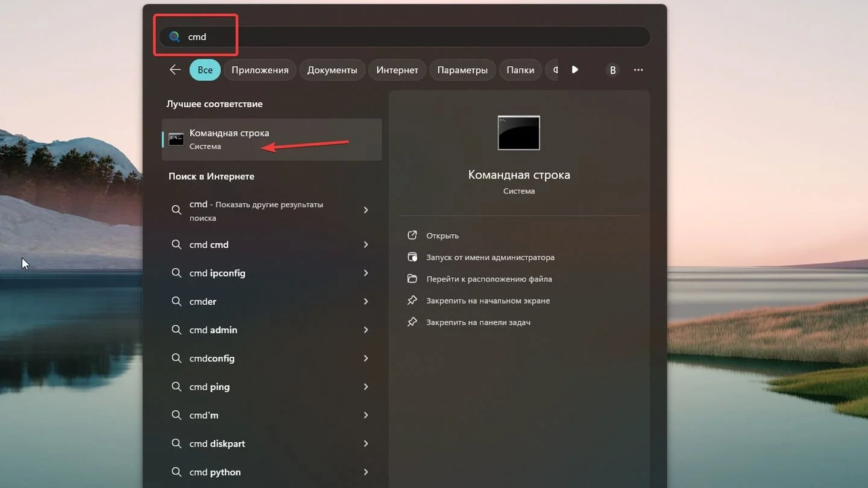Select the cmd diskpart search suggestion
Image resolution: width=868 pixels, height=488 pixels.
pos(272,443)
